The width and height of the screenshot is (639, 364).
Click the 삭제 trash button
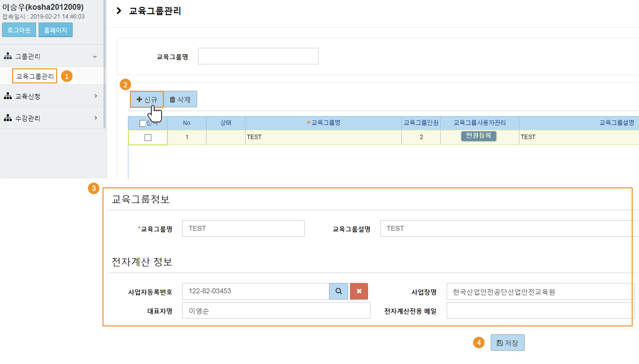[x=180, y=99]
